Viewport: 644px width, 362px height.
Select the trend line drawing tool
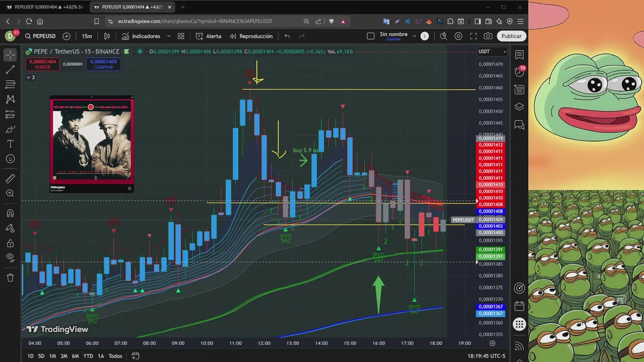click(10, 69)
